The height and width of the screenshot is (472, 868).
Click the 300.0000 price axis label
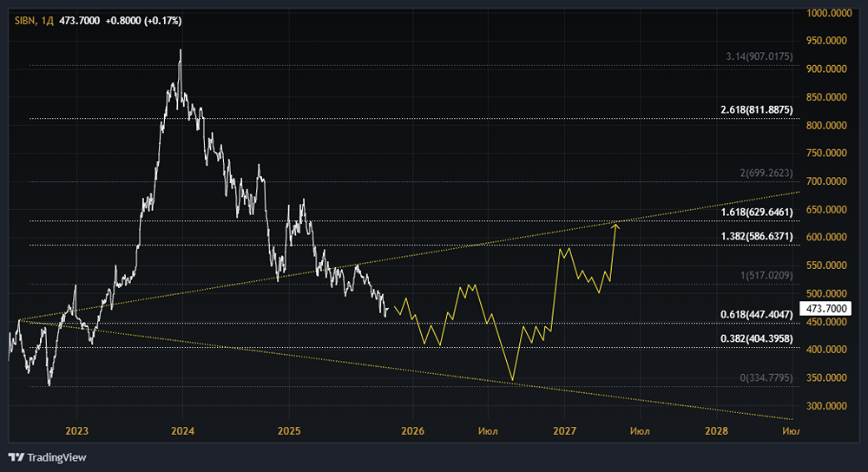pos(826,405)
